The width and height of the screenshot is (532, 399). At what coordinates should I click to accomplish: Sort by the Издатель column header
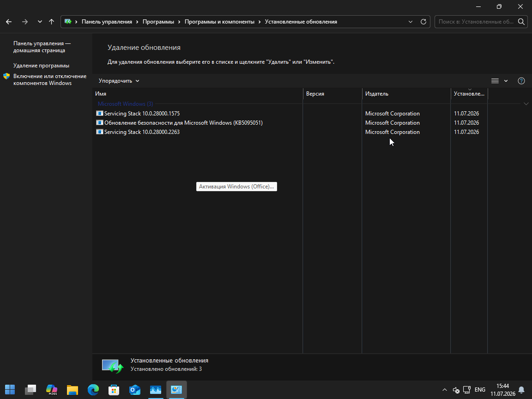pos(406,94)
